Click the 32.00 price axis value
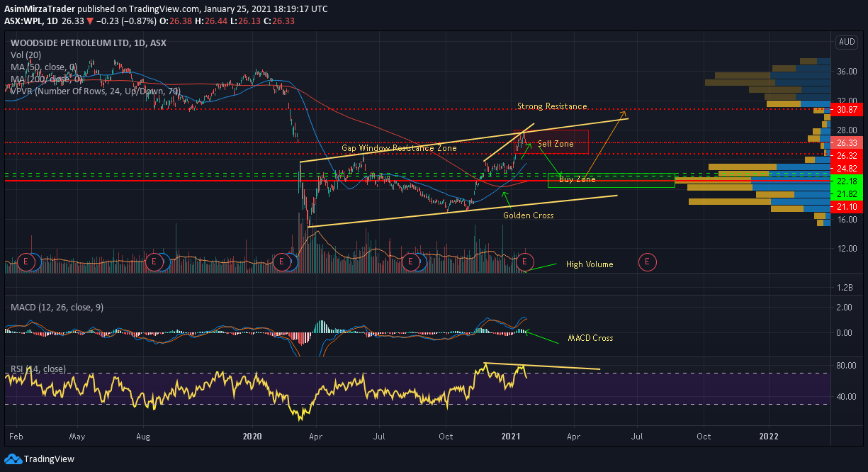The height and width of the screenshot is (472, 868). [x=847, y=101]
